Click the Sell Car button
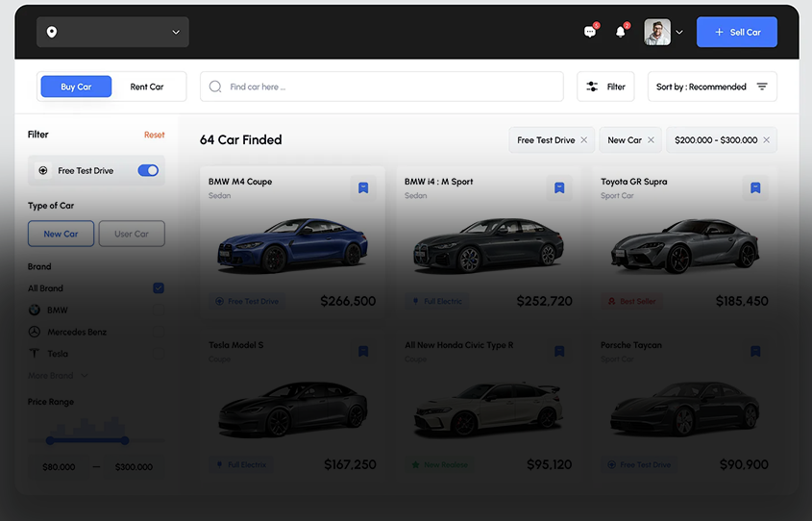 click(x=736, y=32)
